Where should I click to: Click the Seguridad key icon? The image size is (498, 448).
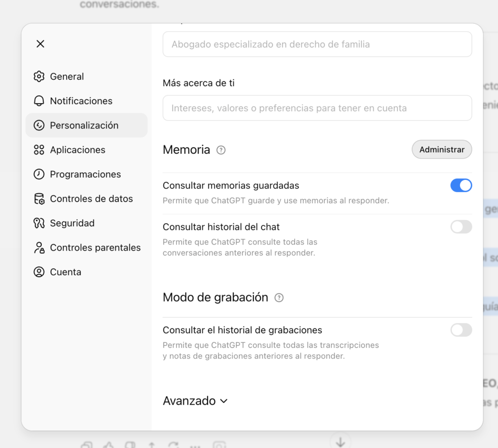(39, 223)
